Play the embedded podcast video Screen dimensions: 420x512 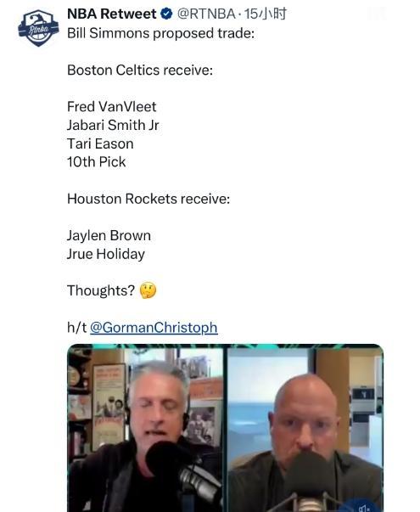(225, 428)
